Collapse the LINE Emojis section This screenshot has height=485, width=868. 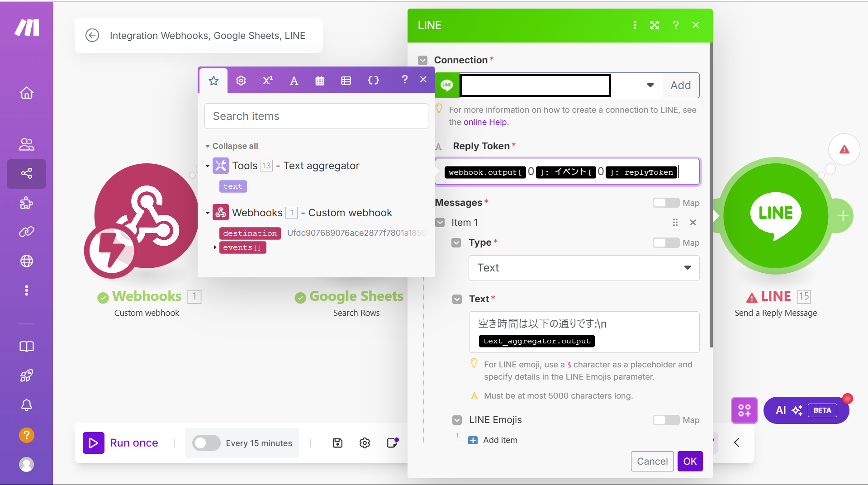(x=457, y=420)
